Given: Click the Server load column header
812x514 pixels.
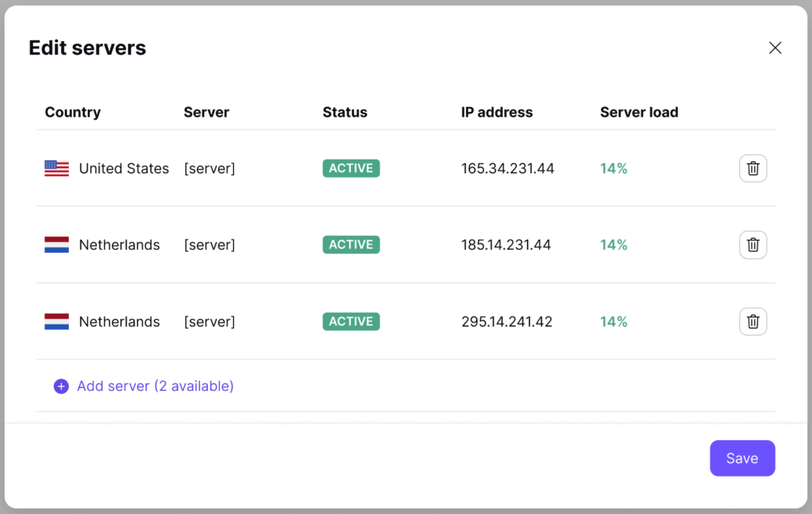Looking at the screenshot, I should click(639, 113).
